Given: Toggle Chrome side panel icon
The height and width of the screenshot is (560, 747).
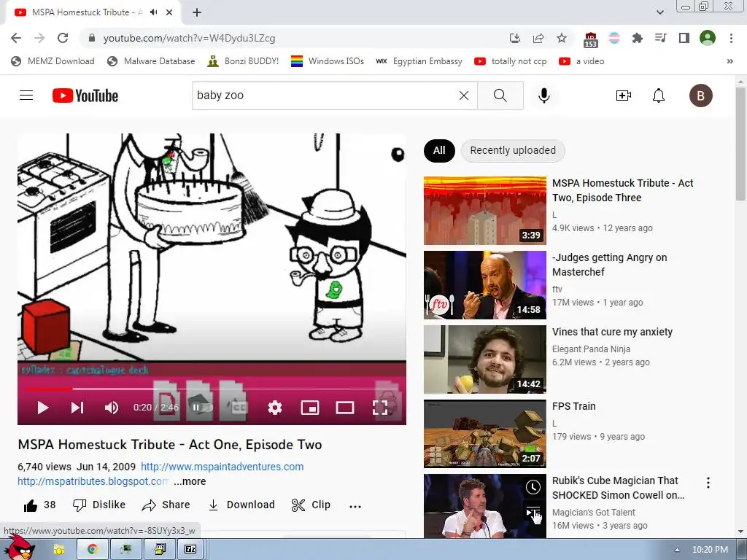Looking at the screenshot, I should pos(684,38).
